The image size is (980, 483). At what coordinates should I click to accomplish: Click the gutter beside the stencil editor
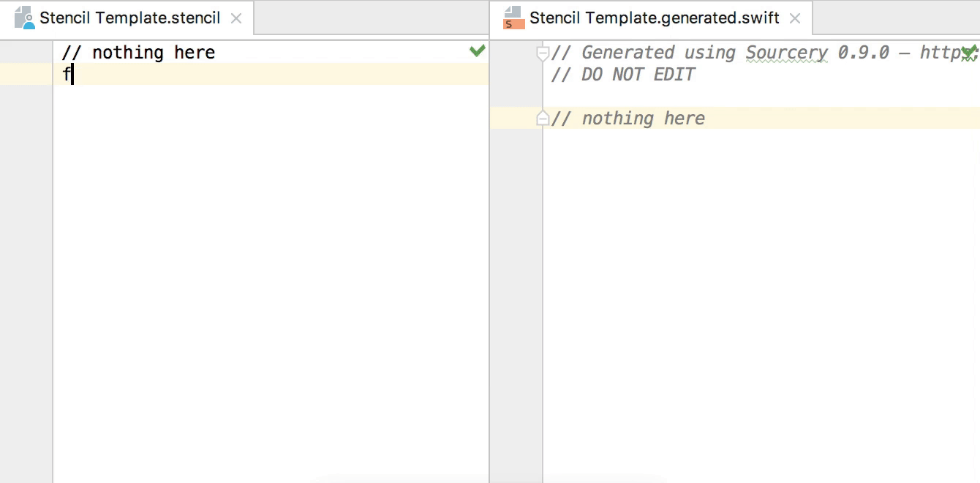26,146
